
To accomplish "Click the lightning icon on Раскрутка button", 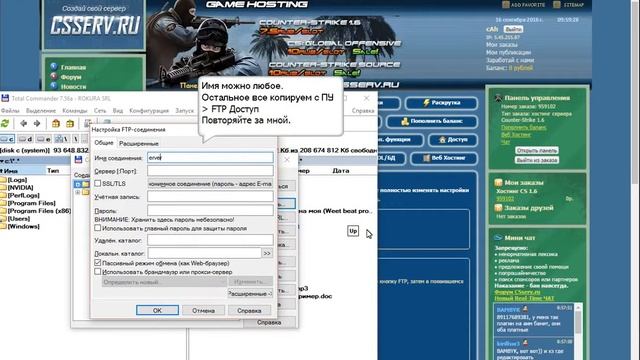I will [426, 103].
